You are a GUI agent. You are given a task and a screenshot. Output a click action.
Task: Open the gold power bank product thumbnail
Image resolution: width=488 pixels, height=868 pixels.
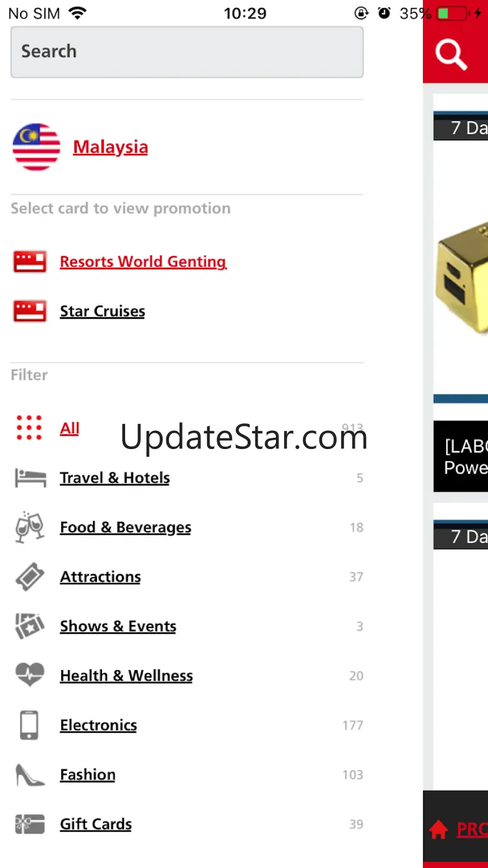click(x=461, y=266)
